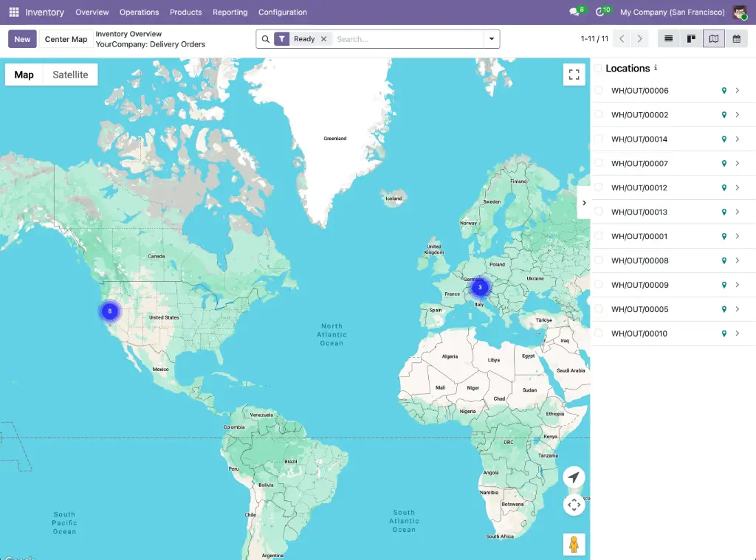Click the cluster marker of 3 in Europe

(x=480, y=288)
